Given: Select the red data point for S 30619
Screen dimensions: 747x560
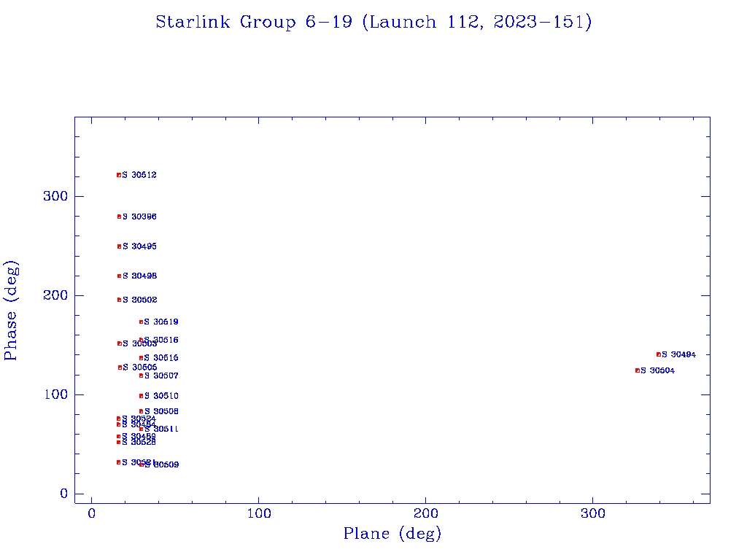Looking at the screenshot, I should 141,322.
